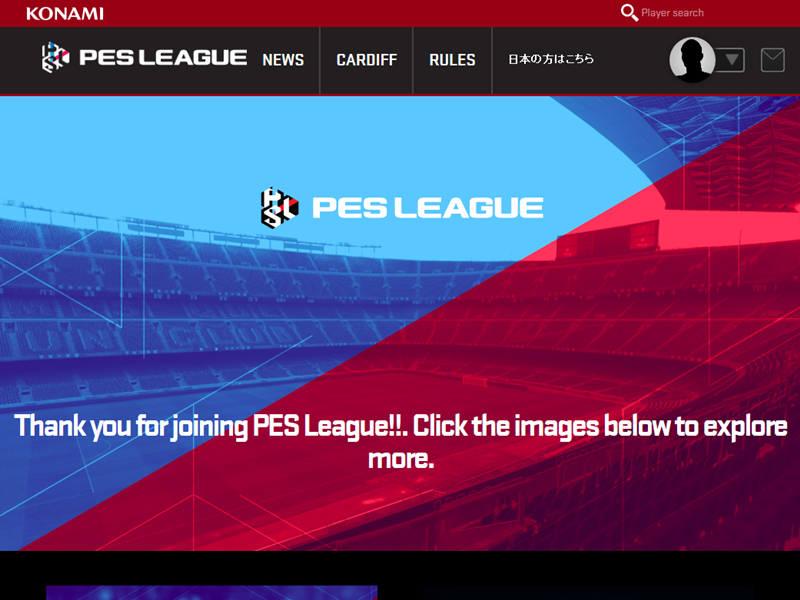This screenshot has height=600, width=800.
Task: Focus the Player search field
Action: point(672,13)
